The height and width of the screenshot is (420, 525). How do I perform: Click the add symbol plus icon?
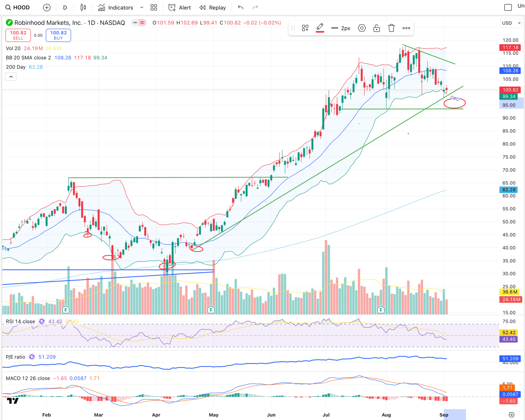click(x=47, y=7)
